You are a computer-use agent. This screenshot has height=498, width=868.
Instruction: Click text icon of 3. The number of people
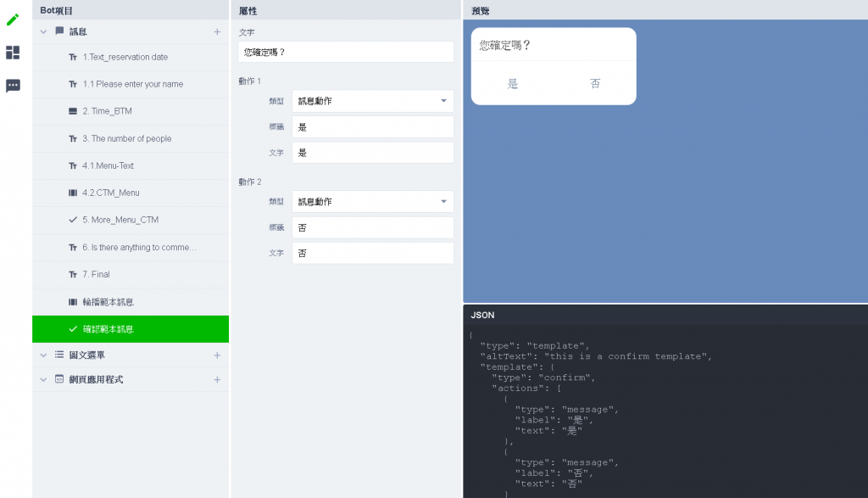coord(73,138)
